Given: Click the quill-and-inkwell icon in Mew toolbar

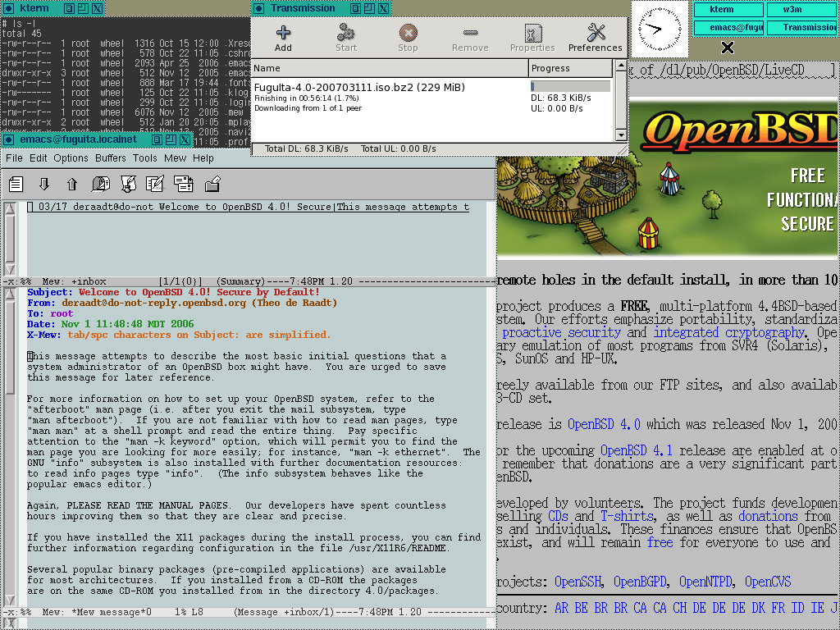Looking at the screenshot, I should (x=128, y=184).
